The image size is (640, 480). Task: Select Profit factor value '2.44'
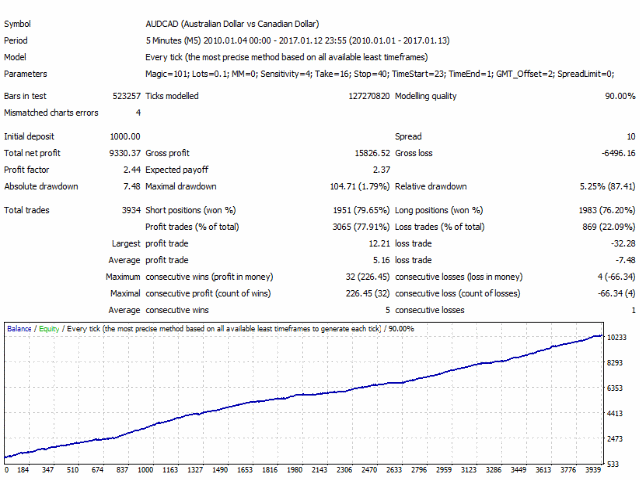[x=132, y=170]
